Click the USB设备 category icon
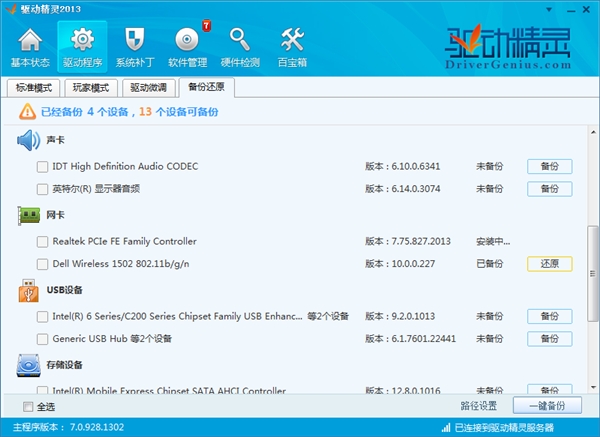Viewport: 600px width, 437px height. click(28, 290)
